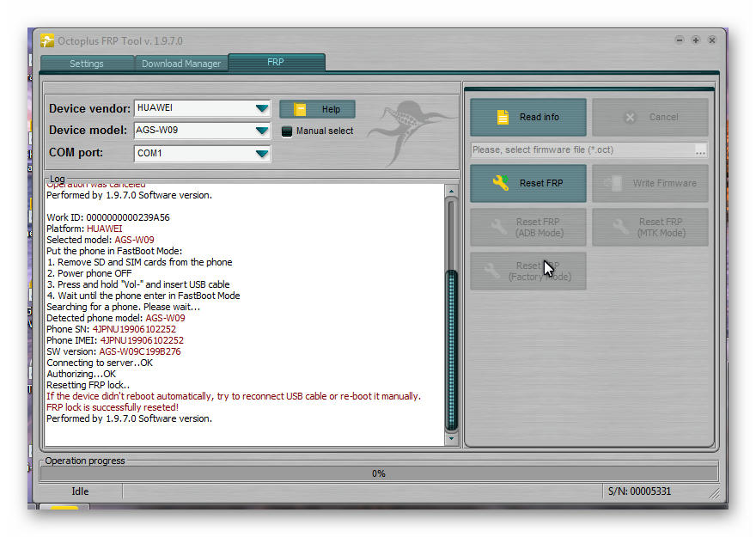Click the COM port COM1 combo box
Viewport: 756px width, 537px height.
tap(203, 153)
